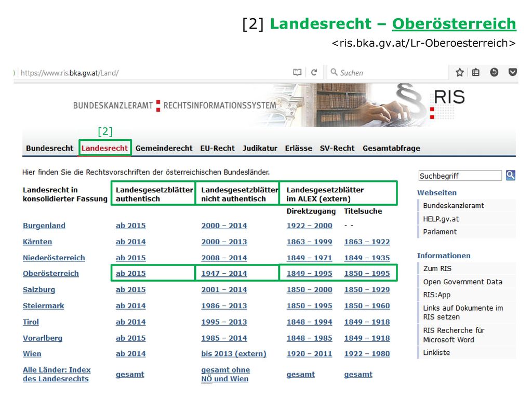Open Bundeskanzleramt sidebar link
Image resolution: width=532 pixels, height=399 pixels.
click(x=453, y=206)
